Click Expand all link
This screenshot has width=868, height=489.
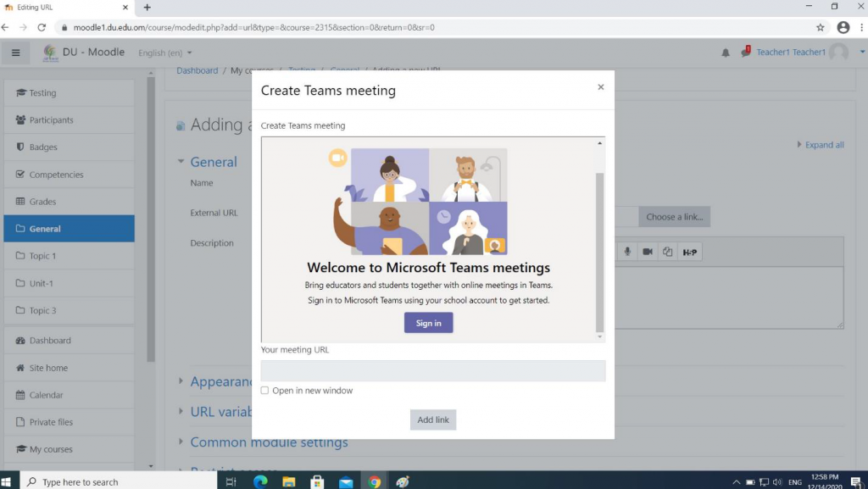tap(823, 145)
